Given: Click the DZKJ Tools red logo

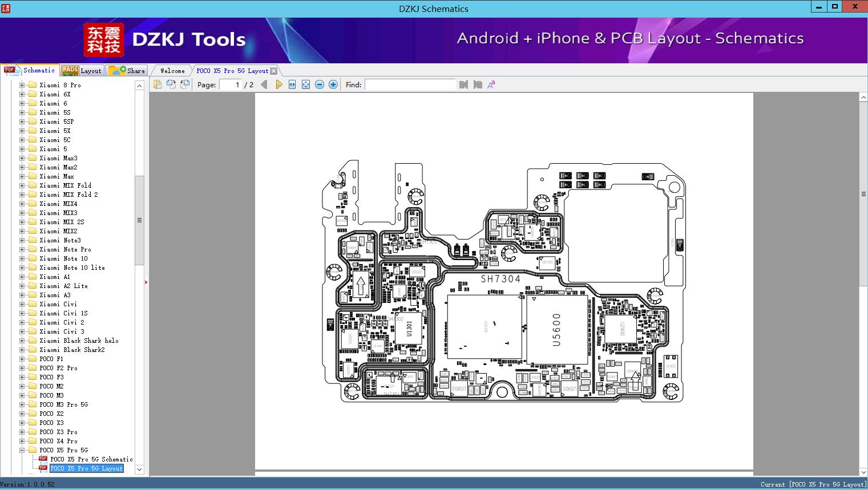Looking at the screenshot, I should 104,40.
